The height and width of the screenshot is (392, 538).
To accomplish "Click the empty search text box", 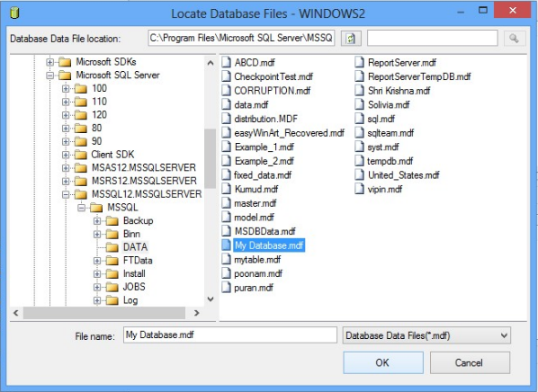I will pyautogui.click(x=433, y=38).
